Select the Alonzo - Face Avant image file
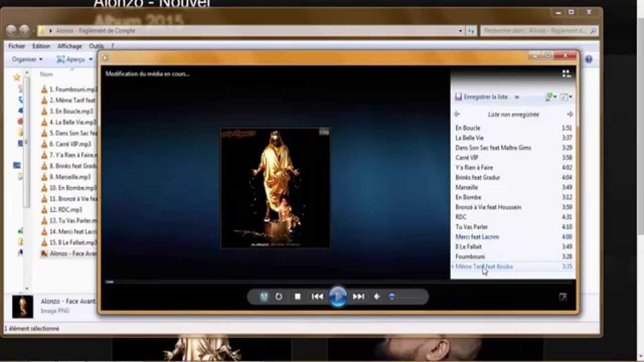Screen dimensions: 644x362 [x=69, y=253]
